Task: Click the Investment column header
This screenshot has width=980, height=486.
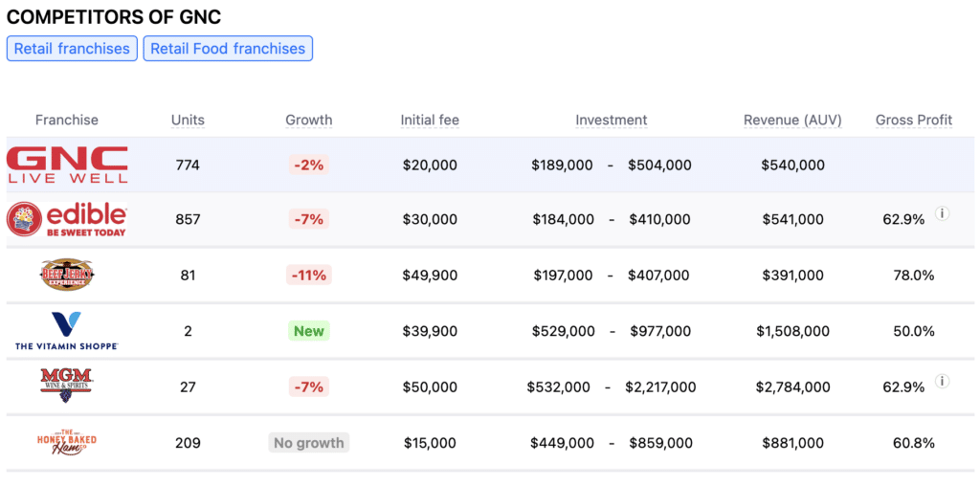Action: 612,120
